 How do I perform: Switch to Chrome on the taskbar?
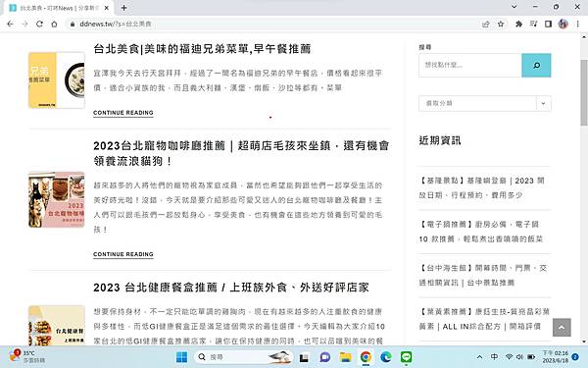point(366,357)
